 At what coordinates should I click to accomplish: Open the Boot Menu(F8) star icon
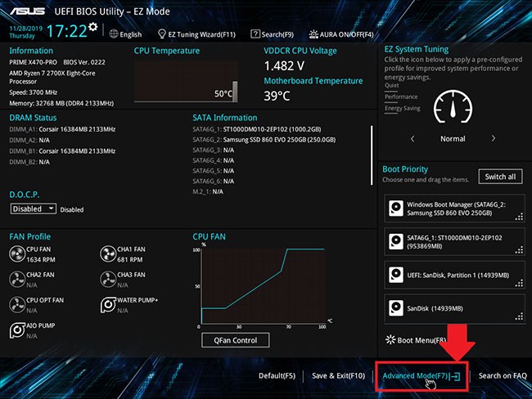[390, 339]
